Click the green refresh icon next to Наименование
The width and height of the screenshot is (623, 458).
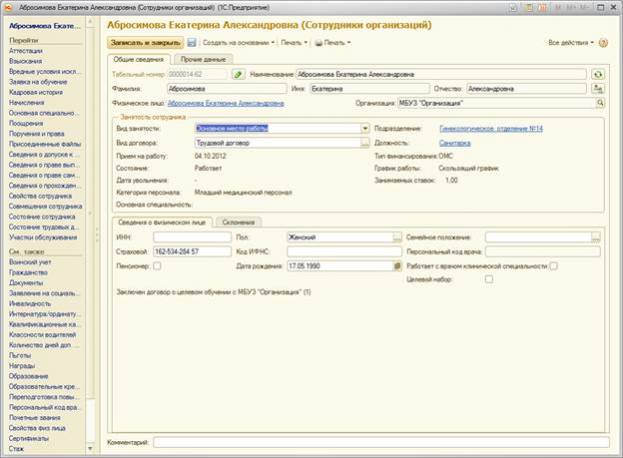598,74
